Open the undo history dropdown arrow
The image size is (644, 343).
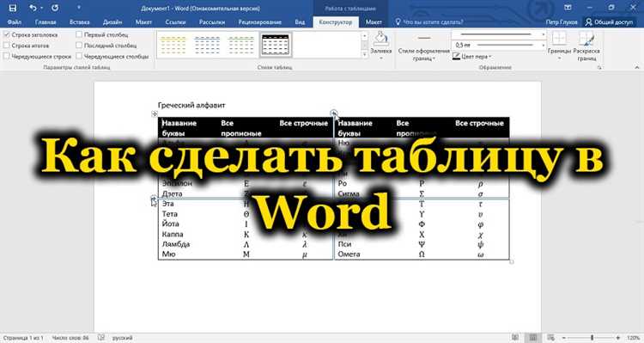[41, 8]
